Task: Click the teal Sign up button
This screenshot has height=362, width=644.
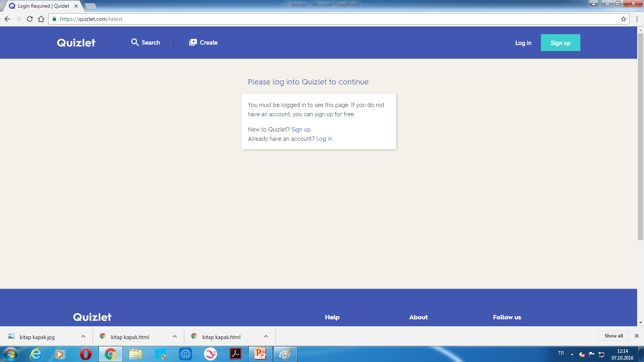Action: pos(560,43)
